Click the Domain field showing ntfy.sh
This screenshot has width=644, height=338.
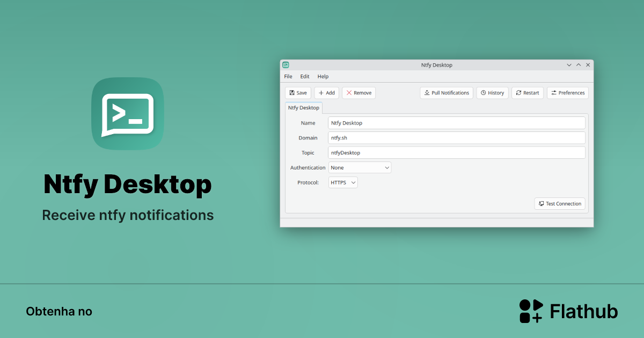point(456,137)
